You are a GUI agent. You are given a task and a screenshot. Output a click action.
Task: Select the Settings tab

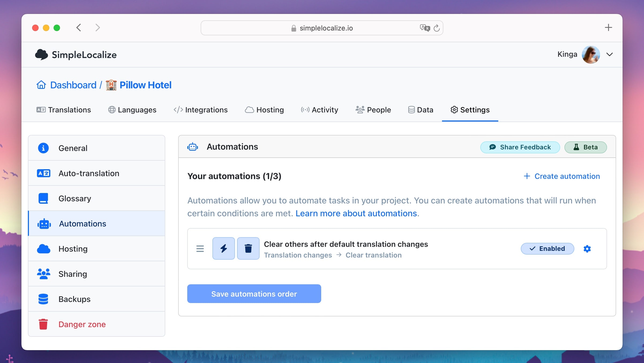coord(470,110)
